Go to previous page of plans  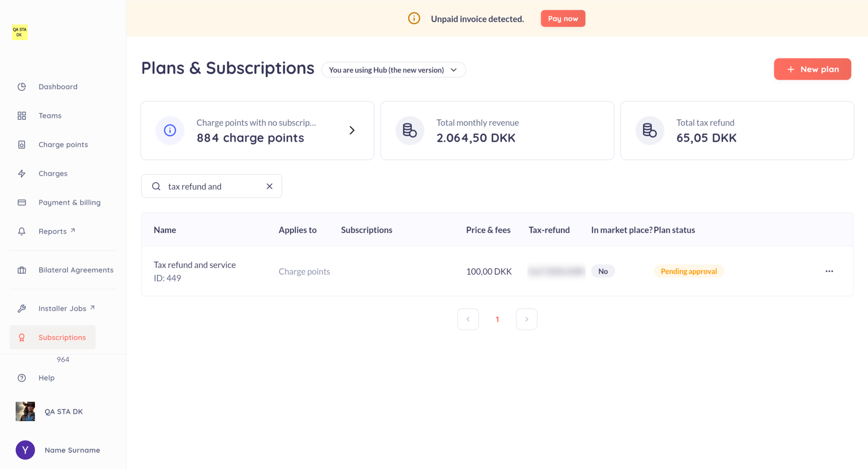click(468, 319)
